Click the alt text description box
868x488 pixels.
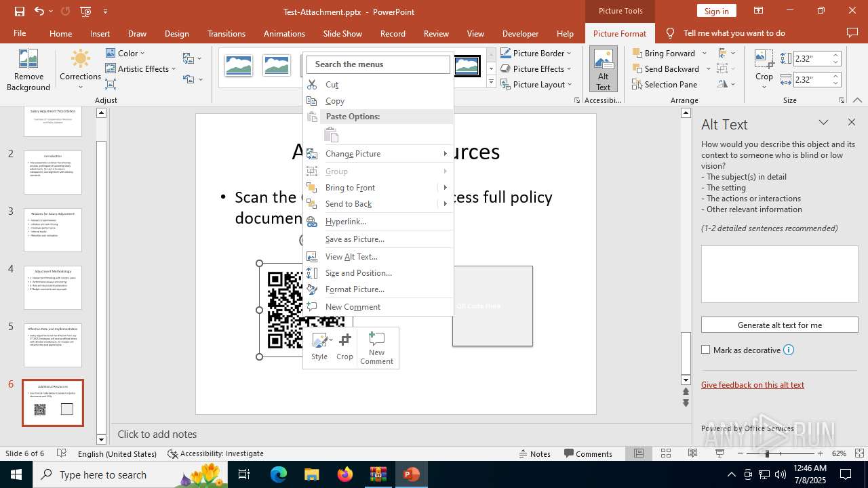click(x=780, y=274)
